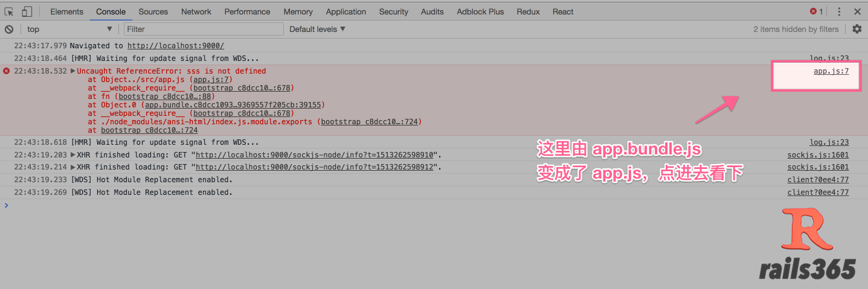Collapse the Uncaught ReferenceError stack trace

pyautogui.click(x=73, y=71)
